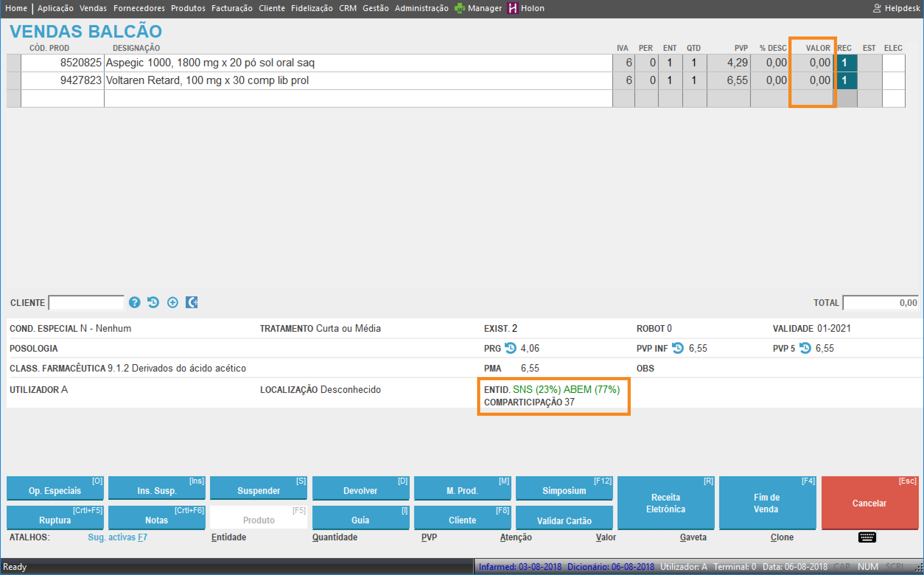This screenshot has height=575, width=924.
Task: Click the client help question-mark icon
Action: (x=134, y=303)
